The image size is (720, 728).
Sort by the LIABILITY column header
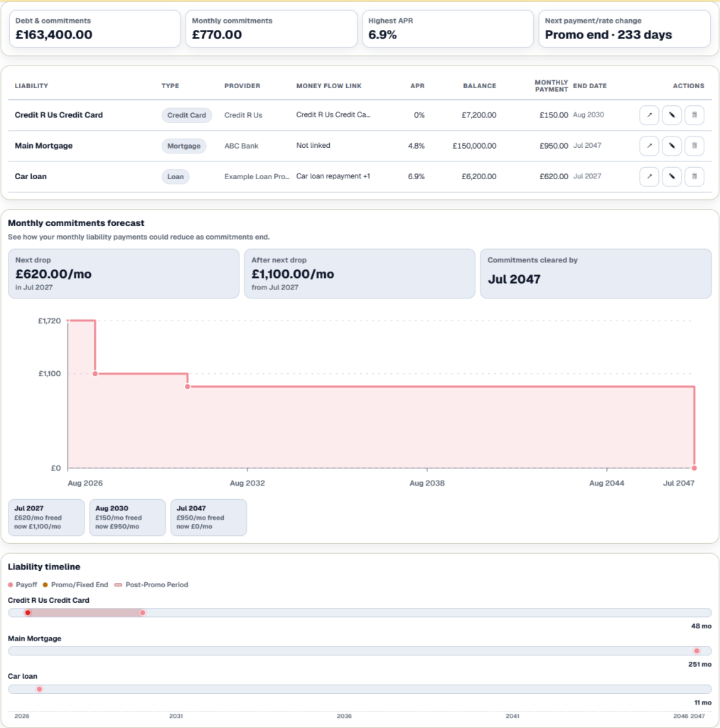pos(31,86)
